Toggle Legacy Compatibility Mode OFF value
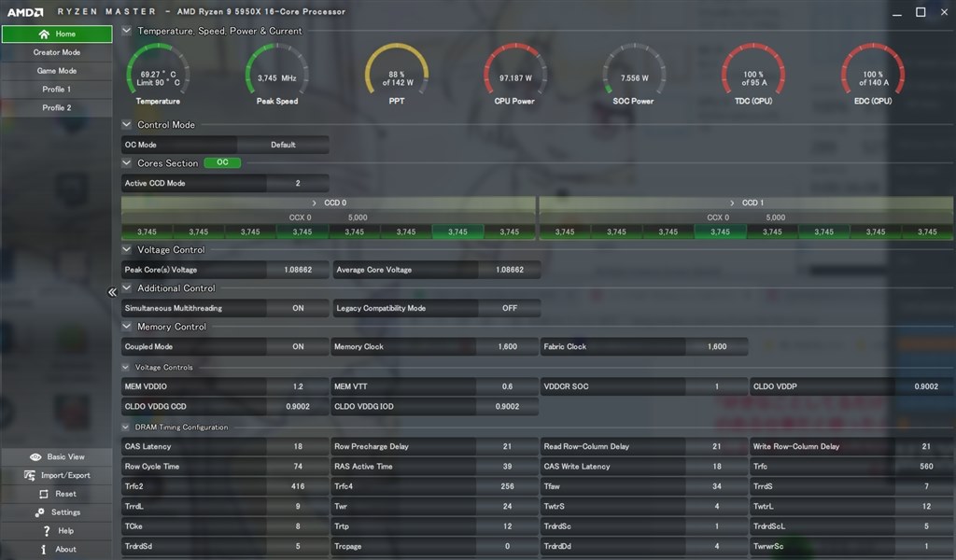The image size is (956, 560). [x=510, y=308]
